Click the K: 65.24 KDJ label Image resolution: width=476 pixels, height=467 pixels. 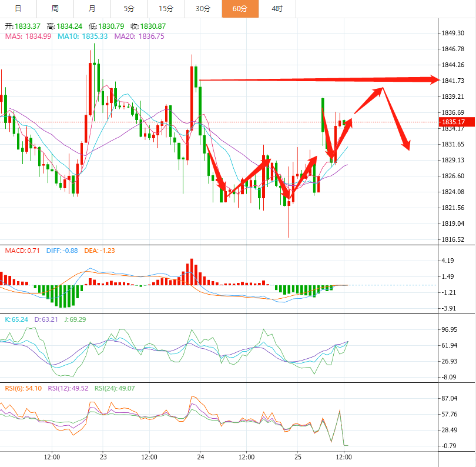16,319
